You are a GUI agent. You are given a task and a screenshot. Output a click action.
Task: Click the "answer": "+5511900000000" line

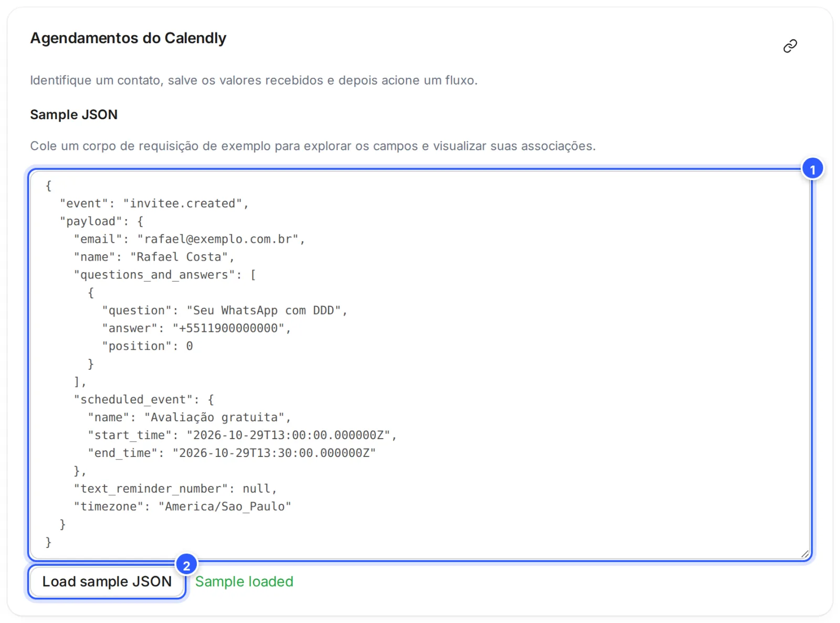pyautogui.click(x=196, y=328)
